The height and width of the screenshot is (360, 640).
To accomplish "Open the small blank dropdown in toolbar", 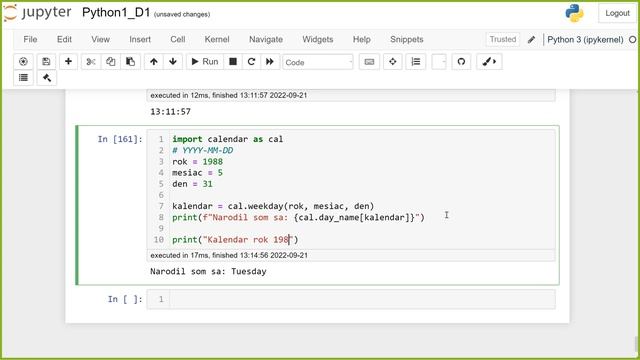I will [x=439, y=62].
